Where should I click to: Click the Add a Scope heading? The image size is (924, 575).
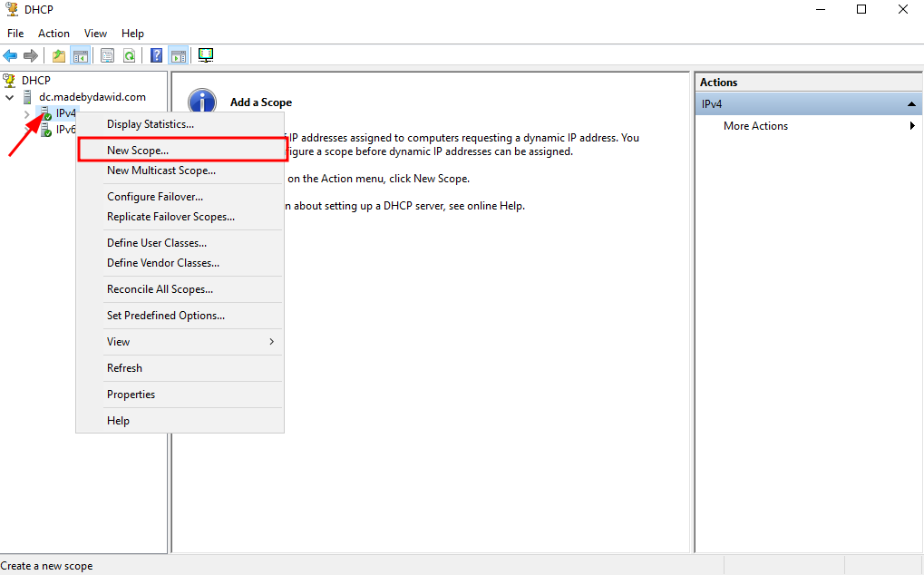pos(261,102)
